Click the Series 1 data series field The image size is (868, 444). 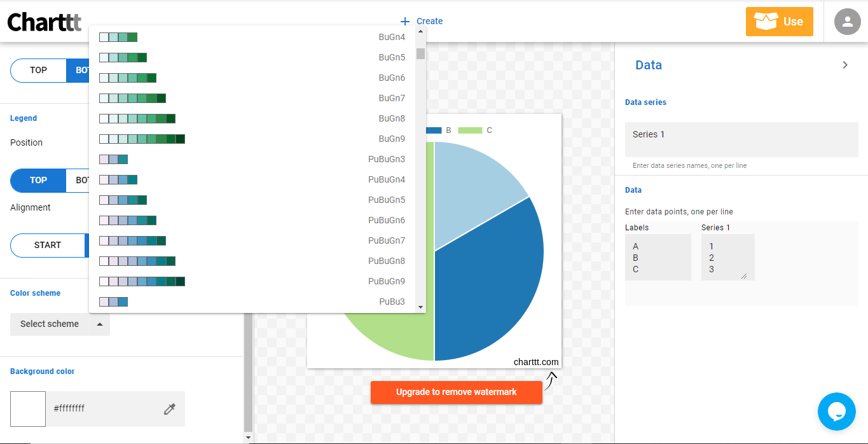[741, 139]
